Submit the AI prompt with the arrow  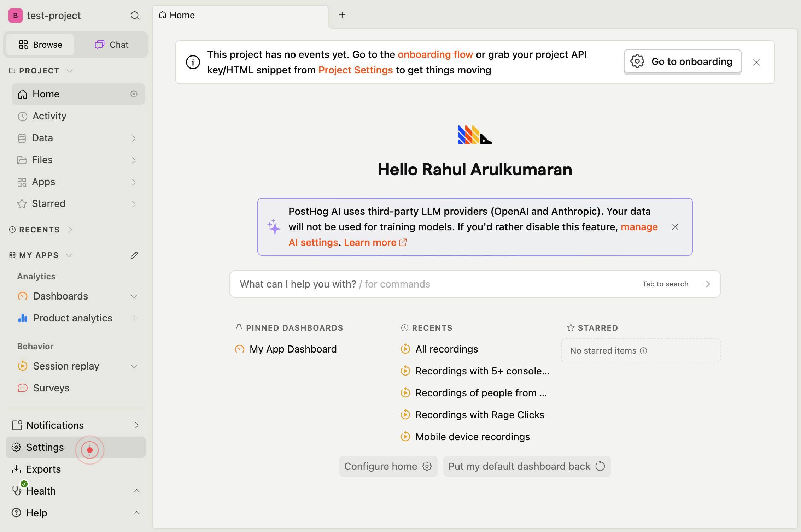706,284
